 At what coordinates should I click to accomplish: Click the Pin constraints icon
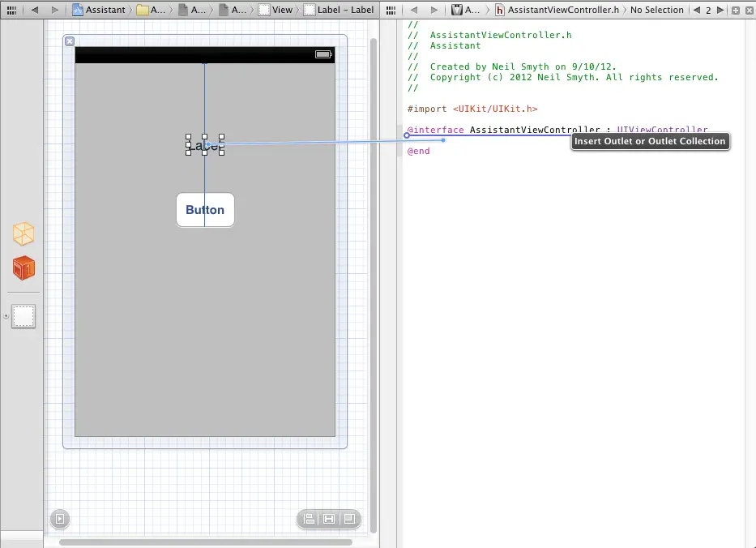pos(329,519)
